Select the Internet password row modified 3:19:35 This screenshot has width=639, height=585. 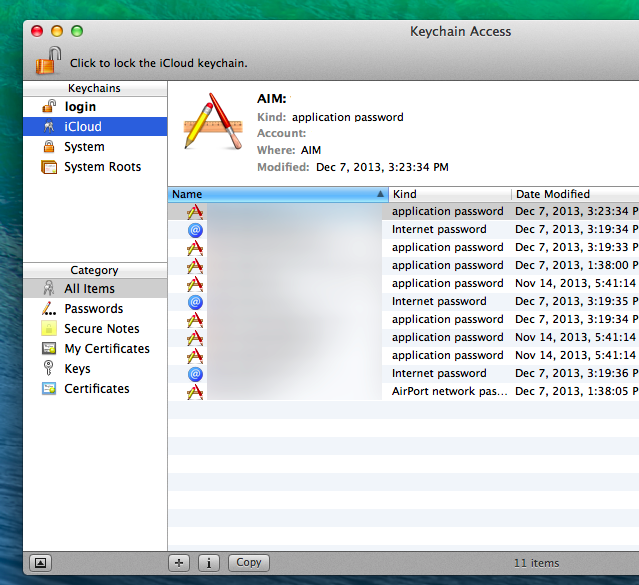tap(403, 301)
